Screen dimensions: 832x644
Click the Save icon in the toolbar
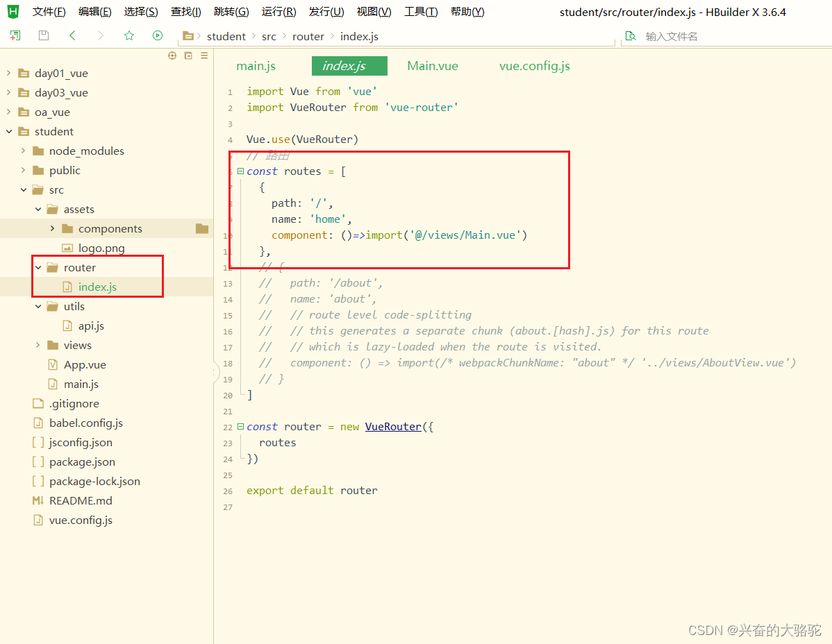click(x=43, y=35)
